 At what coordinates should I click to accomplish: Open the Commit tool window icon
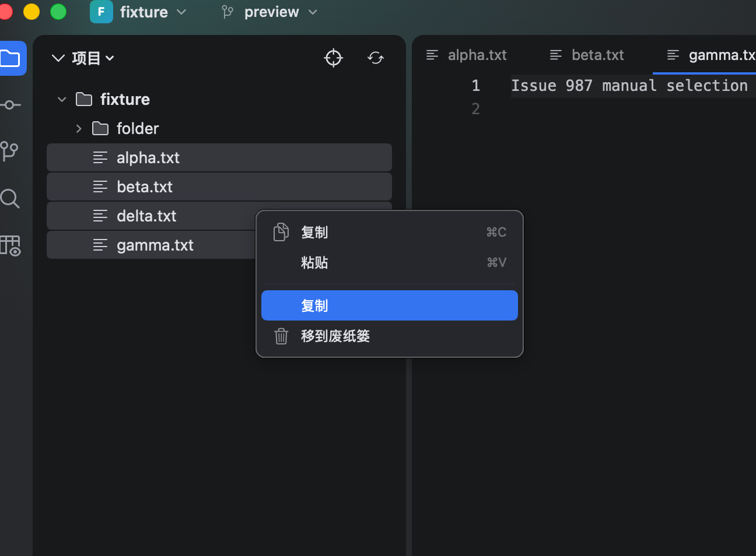pos(10,105)
